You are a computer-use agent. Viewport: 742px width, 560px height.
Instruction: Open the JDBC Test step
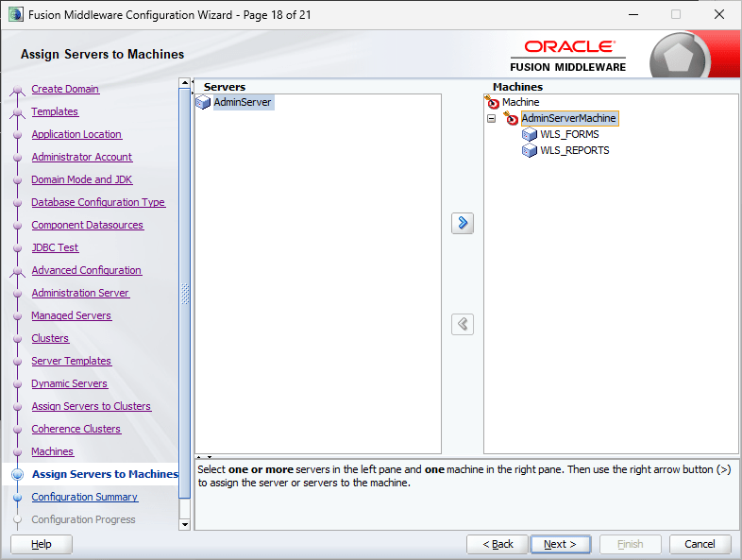coord(55,247)
